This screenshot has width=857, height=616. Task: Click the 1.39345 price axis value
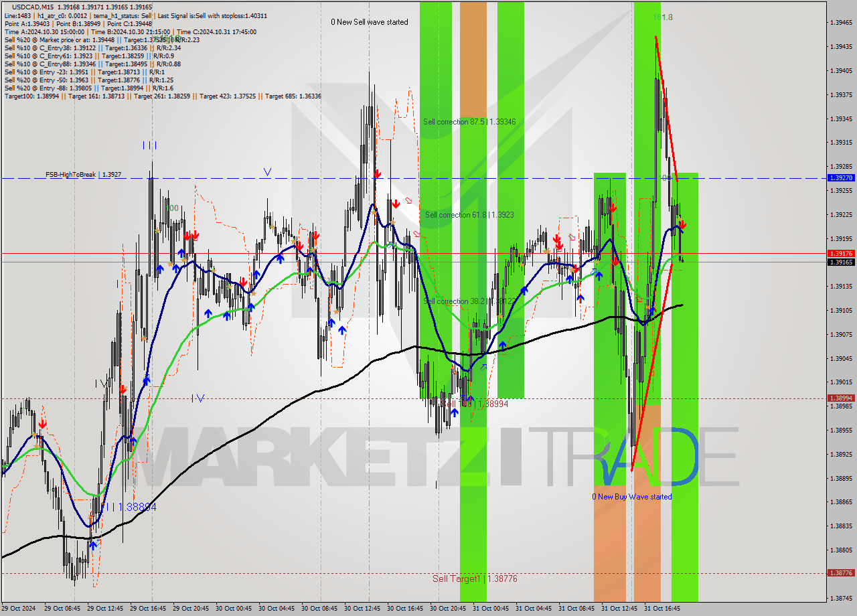[841, 119]
